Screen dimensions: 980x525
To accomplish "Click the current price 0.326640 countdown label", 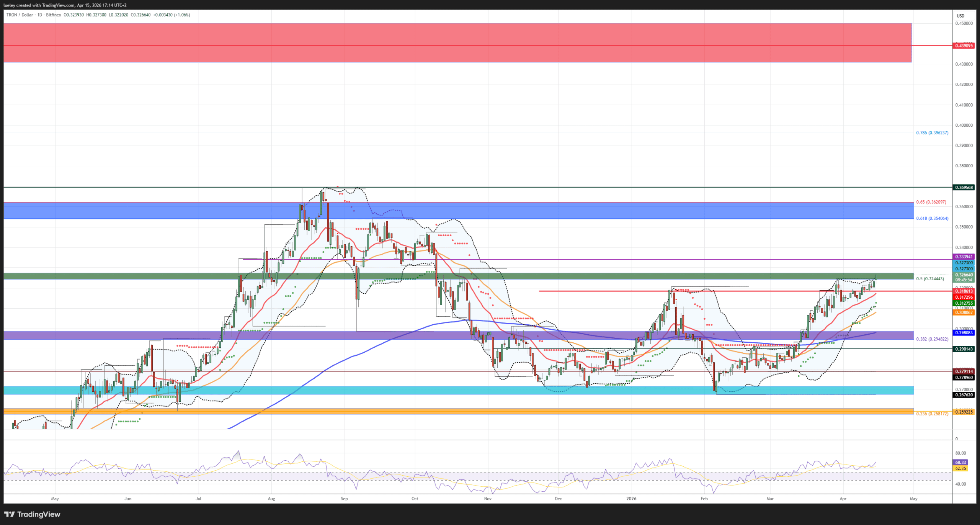I will tap(964, 277).
